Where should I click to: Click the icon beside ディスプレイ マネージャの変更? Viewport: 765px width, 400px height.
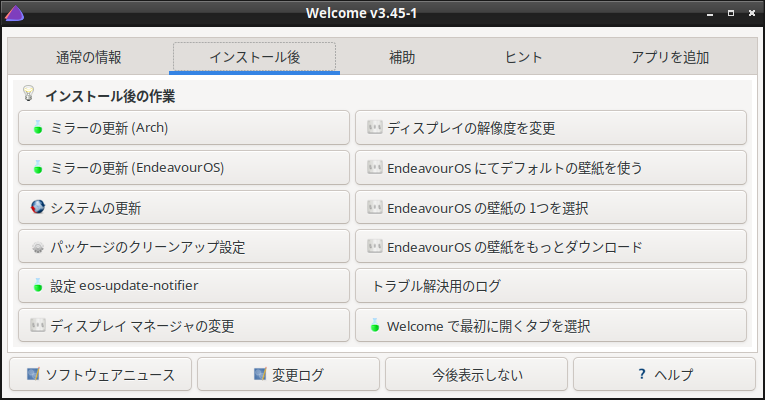click(38, 324)
